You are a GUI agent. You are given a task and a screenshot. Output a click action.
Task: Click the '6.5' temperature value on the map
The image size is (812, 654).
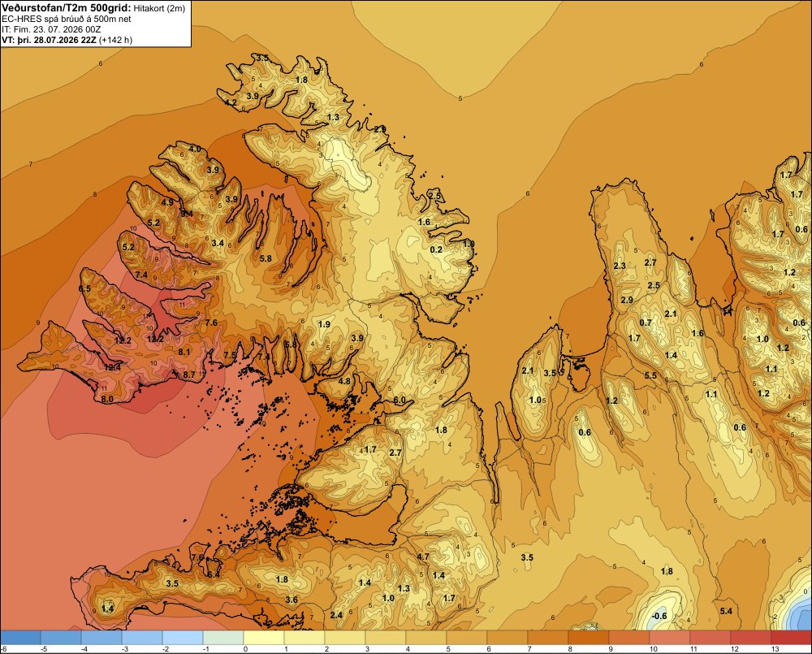(x=84, y=288)
